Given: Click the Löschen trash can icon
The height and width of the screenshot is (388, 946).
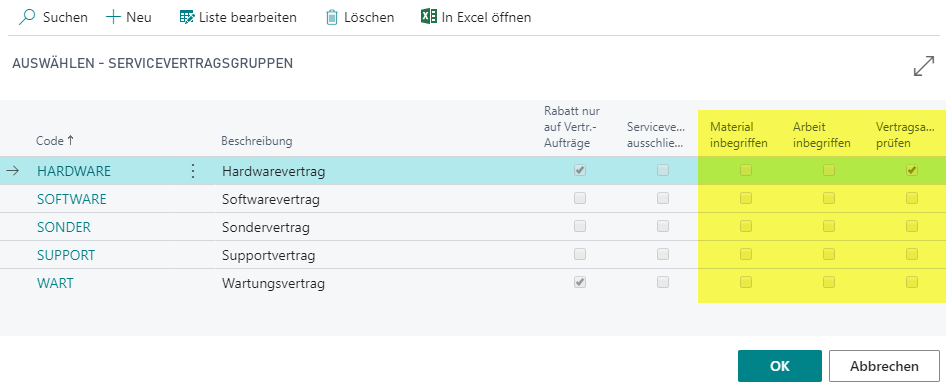Looking at the screenshot, I should coord(332,17).
